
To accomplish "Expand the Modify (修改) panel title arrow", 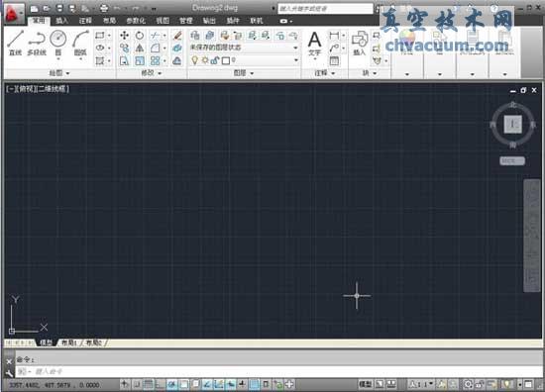I will coord(161,73).
